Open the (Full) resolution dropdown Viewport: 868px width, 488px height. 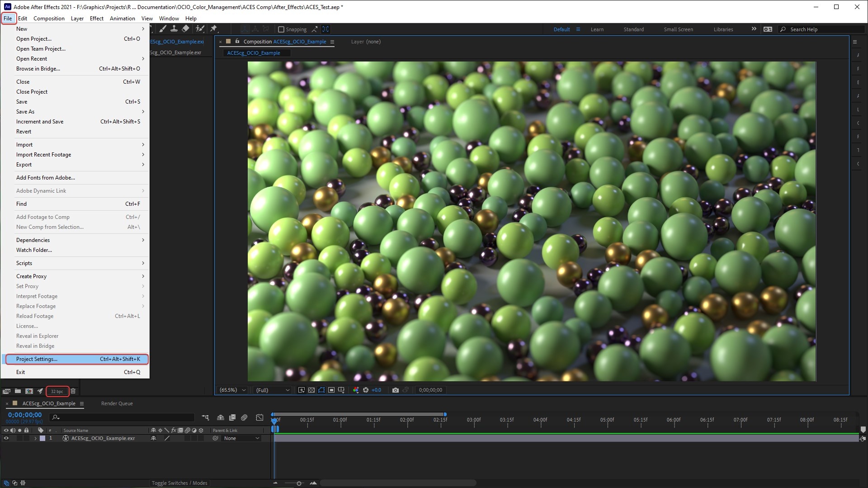click(273, 390)
